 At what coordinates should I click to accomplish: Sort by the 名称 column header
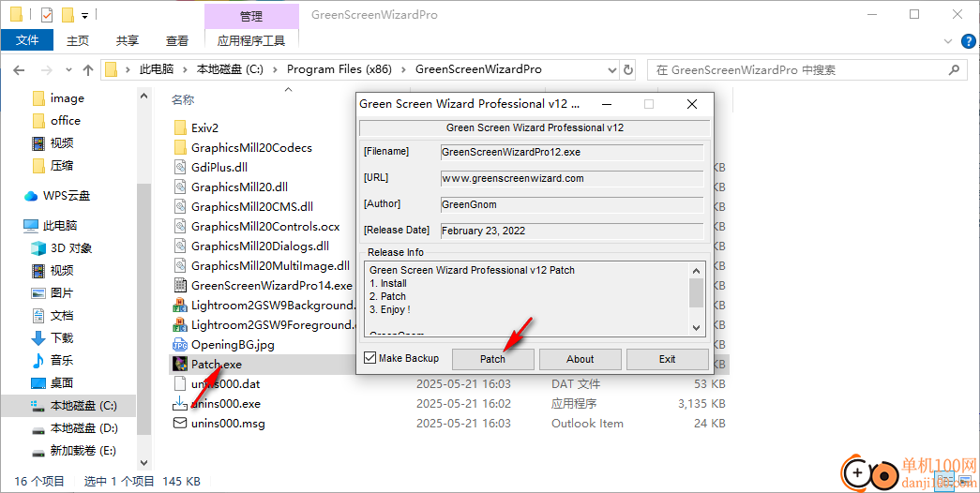(x=183, y=100)
